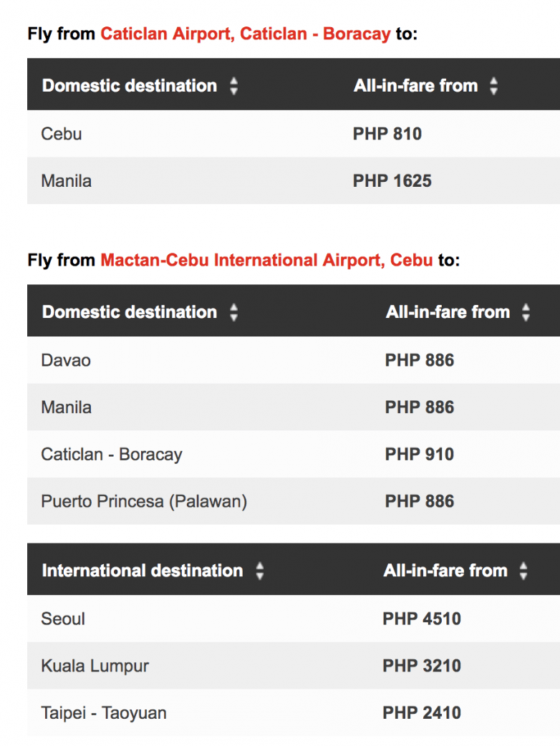The image size is (560, 746).
Task: Sort international table by All-in-fare arrows
Action: coord(523,571)
